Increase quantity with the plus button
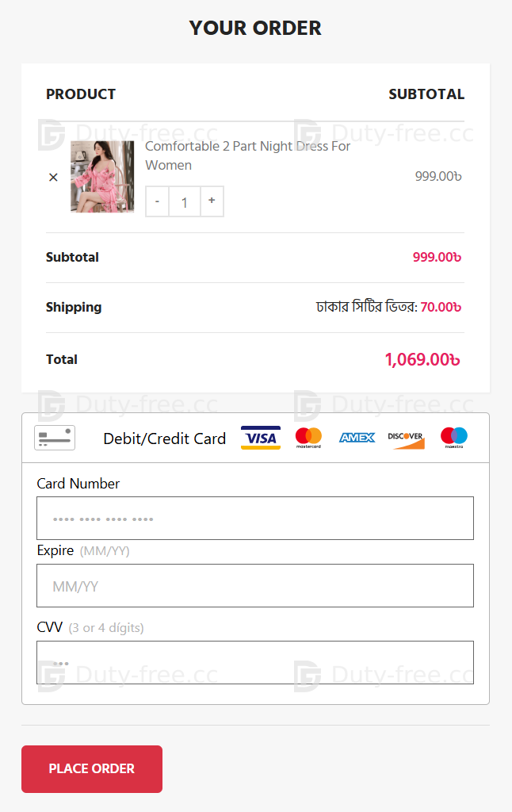The width and height of the screenshot is (512, 812). pos(212,201)
